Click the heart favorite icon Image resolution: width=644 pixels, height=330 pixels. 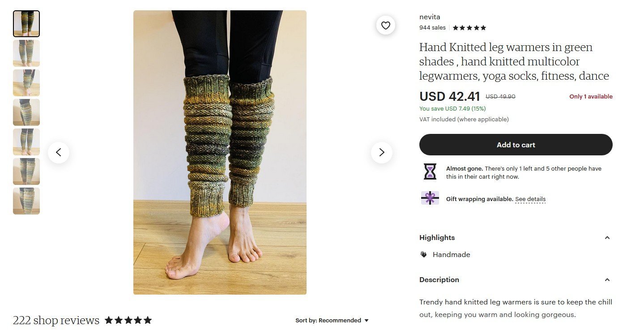[386, 26]
